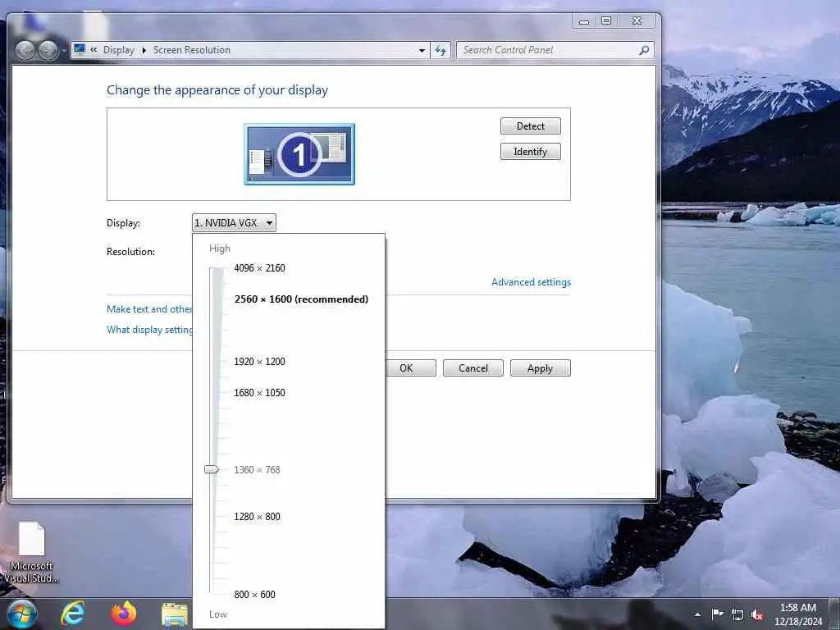Open recent pages dropdown beside forward arrow

(64, 50)
